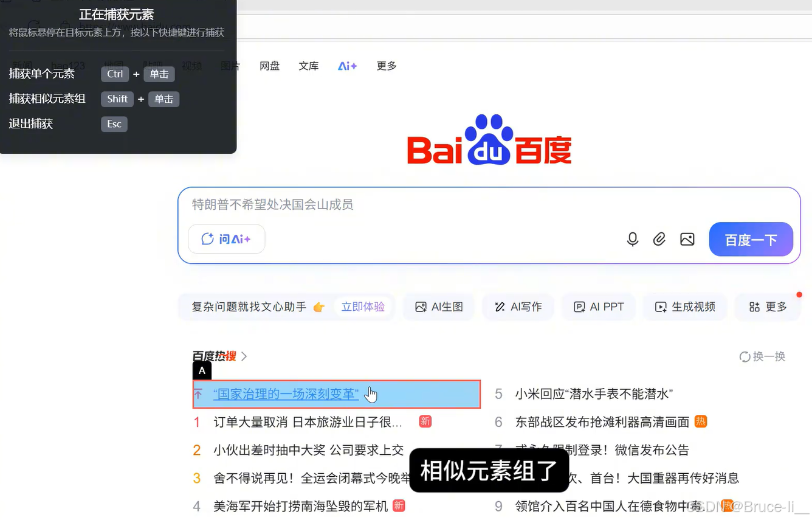This screenshot has width=812, height=520.
Task: Open hot search 小伙出差时抽中大奖 公司要求上交
Action: (x=309, y=450)
